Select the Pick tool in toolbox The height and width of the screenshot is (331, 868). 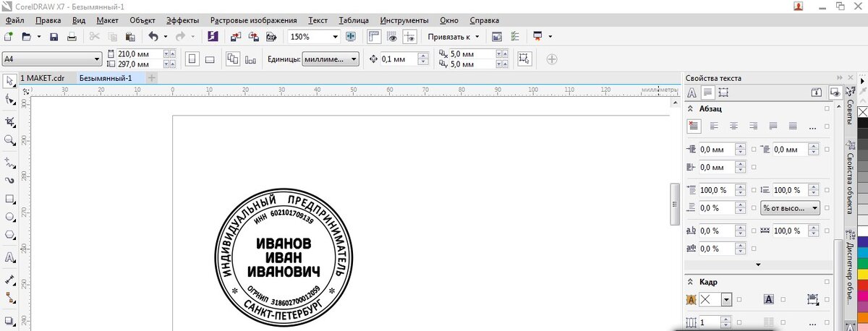pyautogui.click(x=9, y=80)
